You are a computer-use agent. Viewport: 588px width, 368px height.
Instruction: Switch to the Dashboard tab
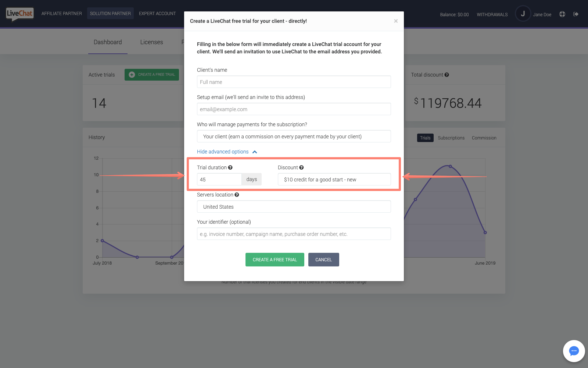tap(108, 42)
